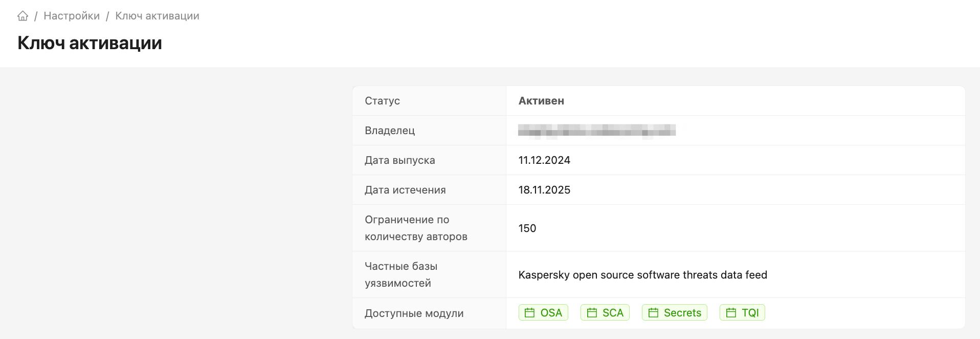Select the OSA module label

click(551, 313)
